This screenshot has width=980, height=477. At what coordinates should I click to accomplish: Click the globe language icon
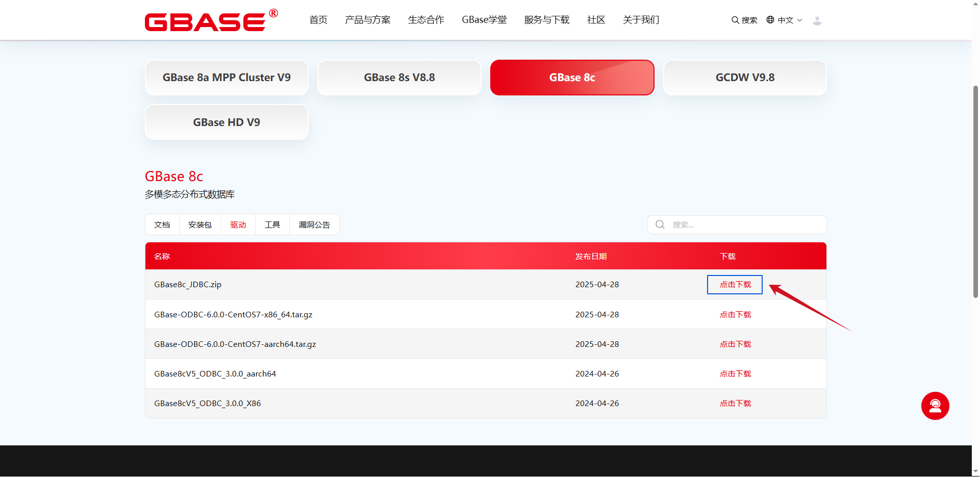click(770, 20)
